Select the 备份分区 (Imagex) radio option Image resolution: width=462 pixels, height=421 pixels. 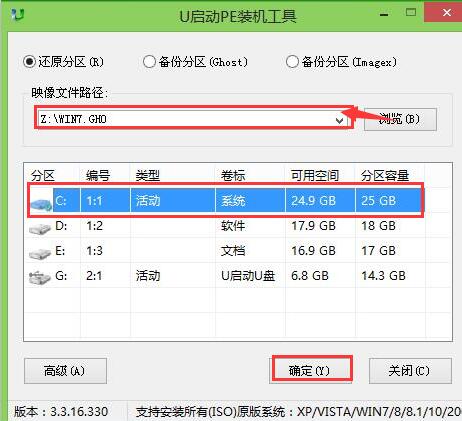coord(292,62)
